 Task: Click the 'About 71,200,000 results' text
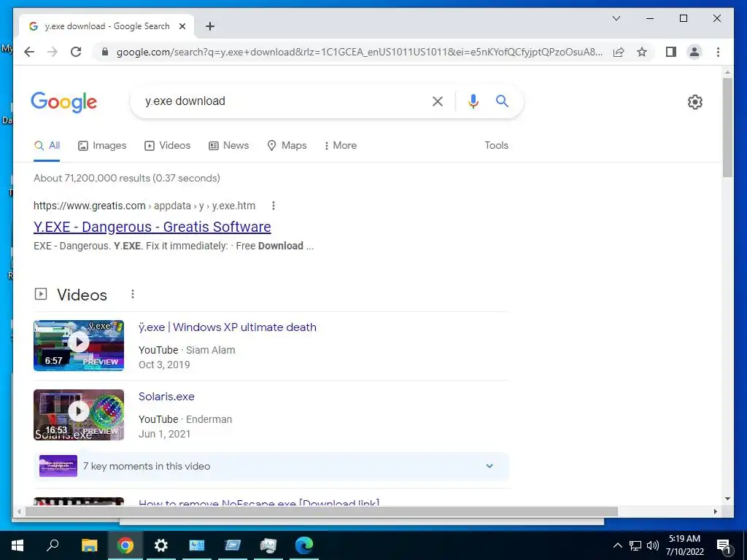tap(127, 178)
